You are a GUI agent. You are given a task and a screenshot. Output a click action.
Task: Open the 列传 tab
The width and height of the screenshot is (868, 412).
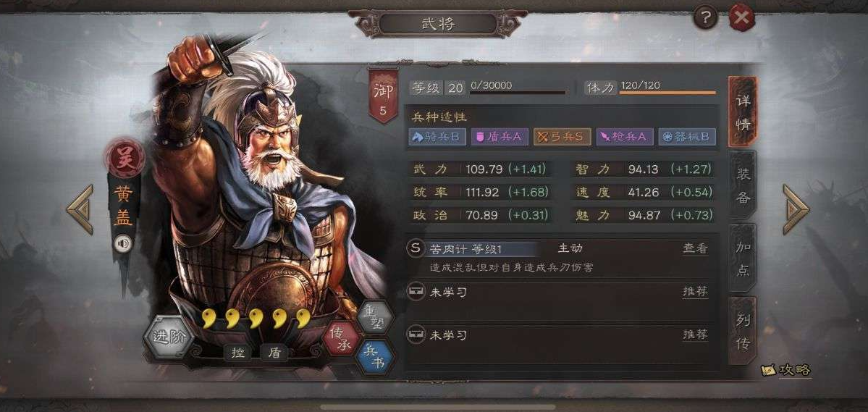(x=742, y=331)
